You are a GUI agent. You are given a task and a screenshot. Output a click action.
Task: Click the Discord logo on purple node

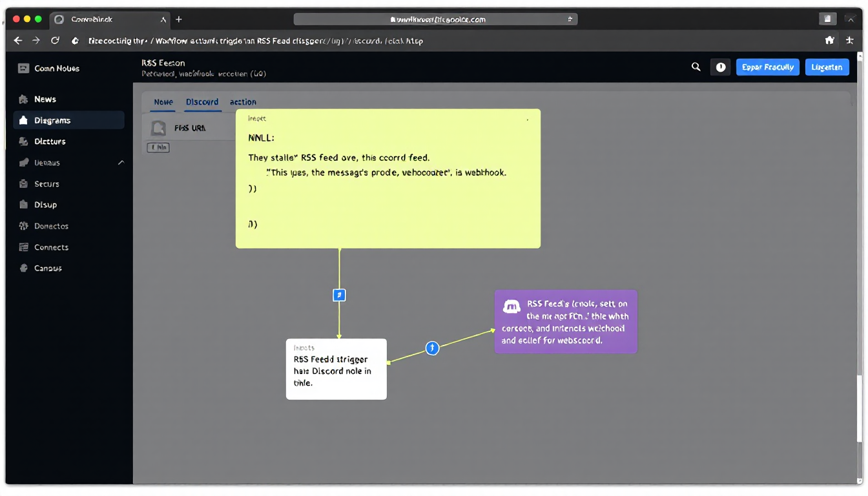click(512, 307)
